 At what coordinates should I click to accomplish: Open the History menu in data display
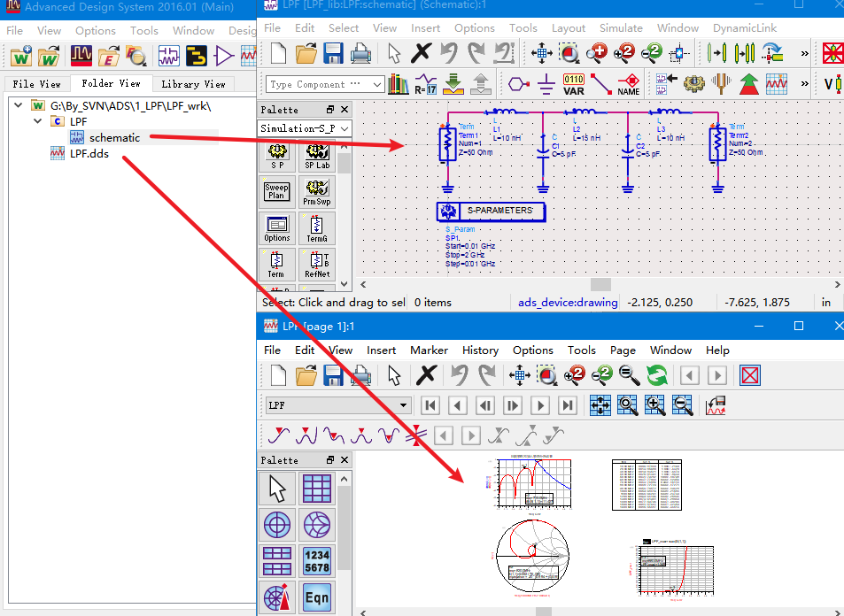tap(480, 350)
